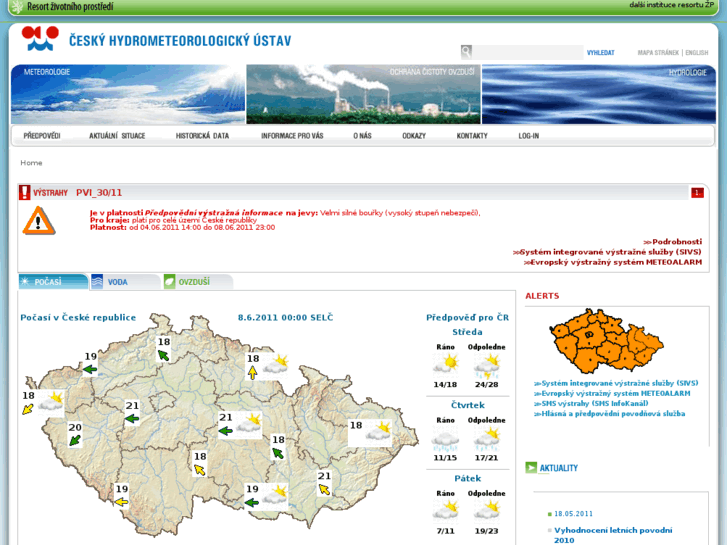
Task: Click the HYDROLOGIE water banner
Action: tap(599, 94)
